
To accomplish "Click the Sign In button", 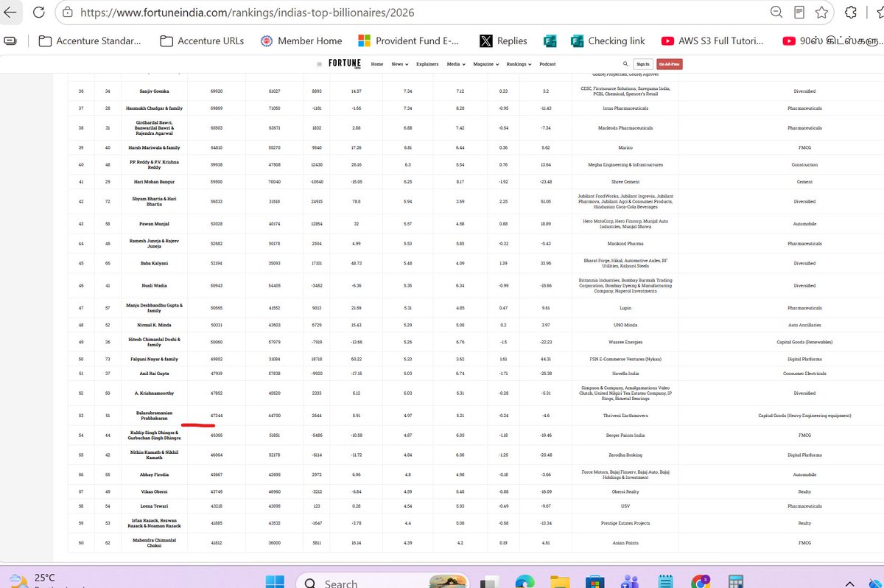I will (643, 64).
